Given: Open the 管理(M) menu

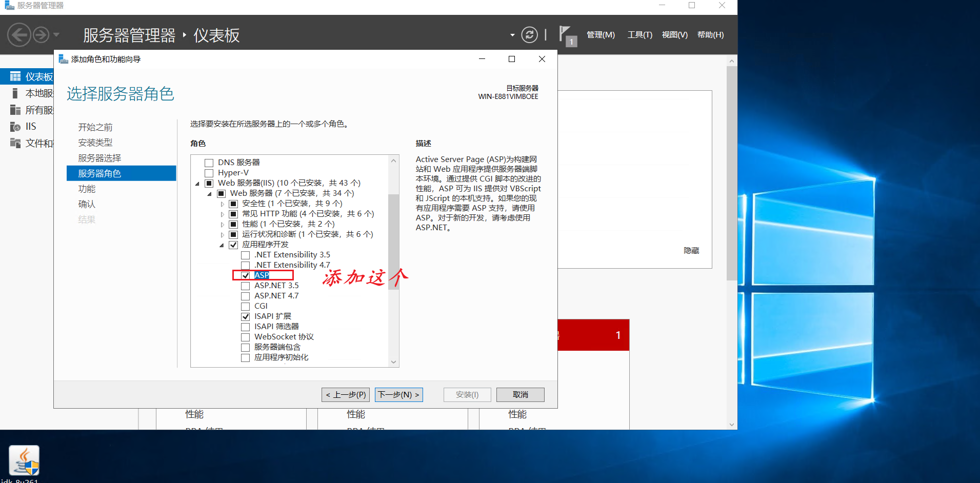Looking at the screenshot, I should (x=601, y=35).
